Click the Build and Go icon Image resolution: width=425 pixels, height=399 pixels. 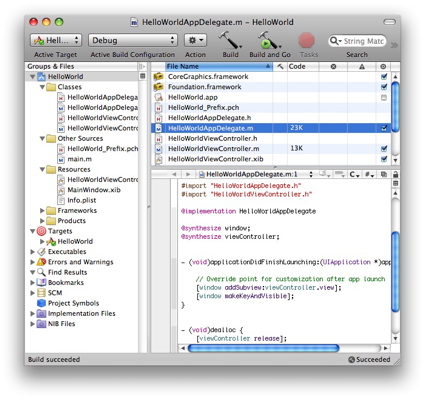269,40
